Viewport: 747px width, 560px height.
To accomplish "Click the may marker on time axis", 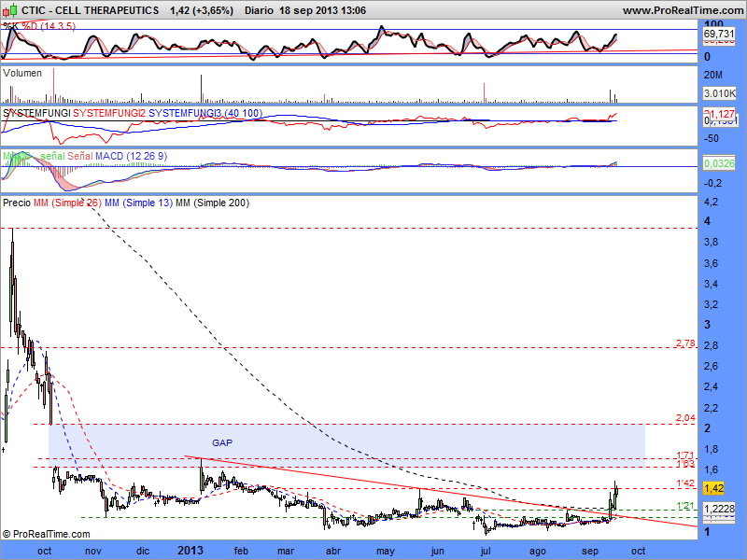I will coord(385,551).
